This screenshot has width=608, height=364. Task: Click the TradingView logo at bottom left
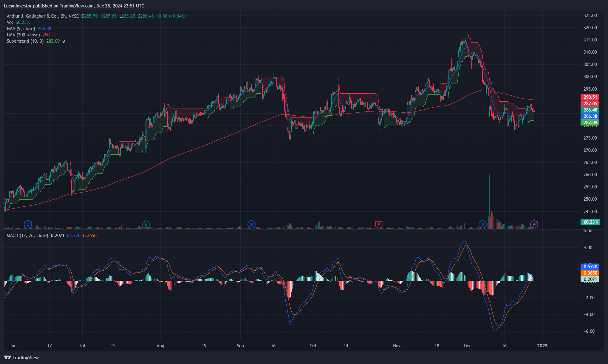click(21, 357)
